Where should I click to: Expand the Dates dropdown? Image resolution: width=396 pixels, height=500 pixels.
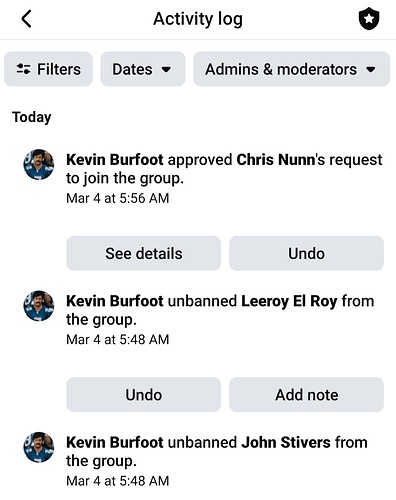(143, 69)
